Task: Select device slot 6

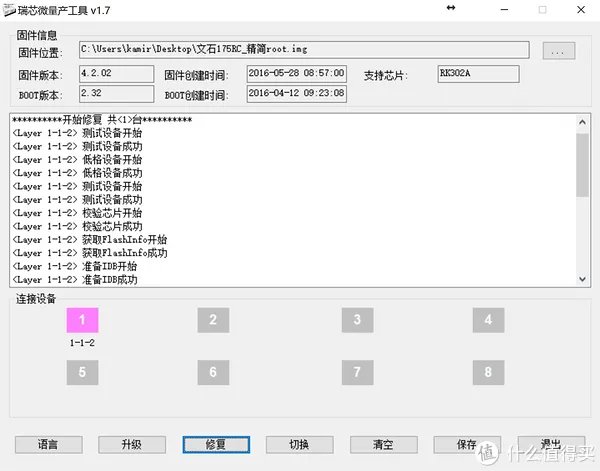Action: pos(214,372)
